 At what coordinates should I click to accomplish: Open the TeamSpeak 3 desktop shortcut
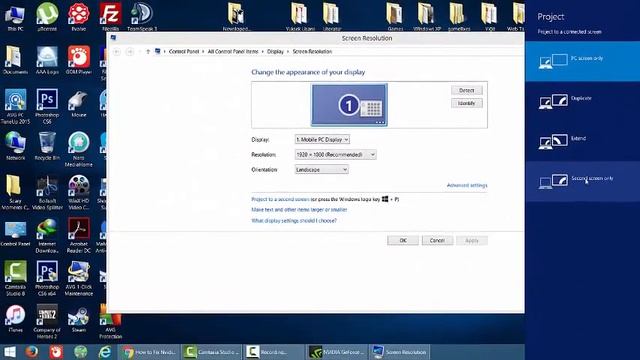142,16
